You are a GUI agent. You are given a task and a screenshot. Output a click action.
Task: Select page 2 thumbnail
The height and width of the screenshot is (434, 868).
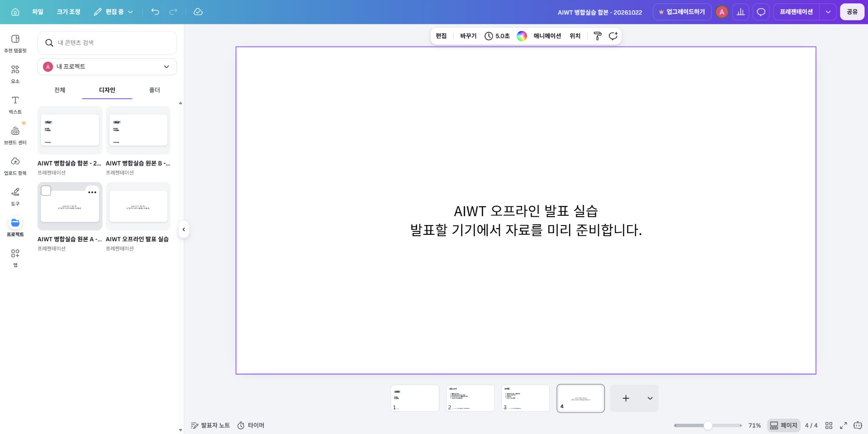point(470,398)
